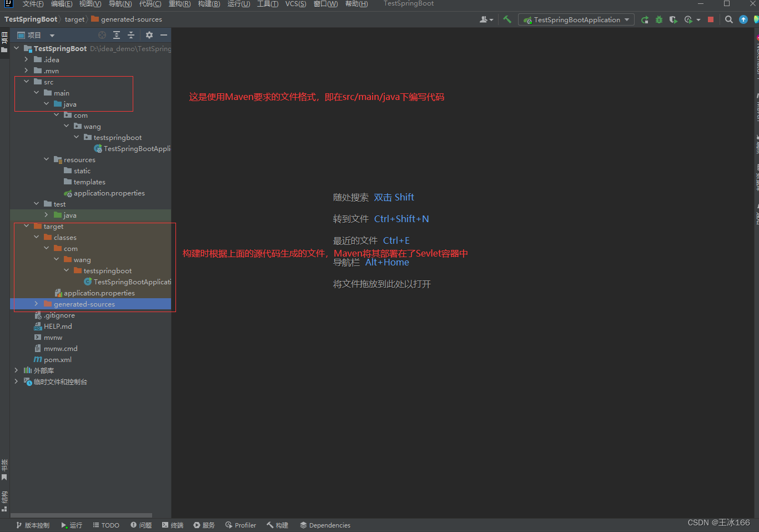759x532 pixels.
Task: Click TestSpringBoot breadcrumb in navigation bar
Action: 31,19
